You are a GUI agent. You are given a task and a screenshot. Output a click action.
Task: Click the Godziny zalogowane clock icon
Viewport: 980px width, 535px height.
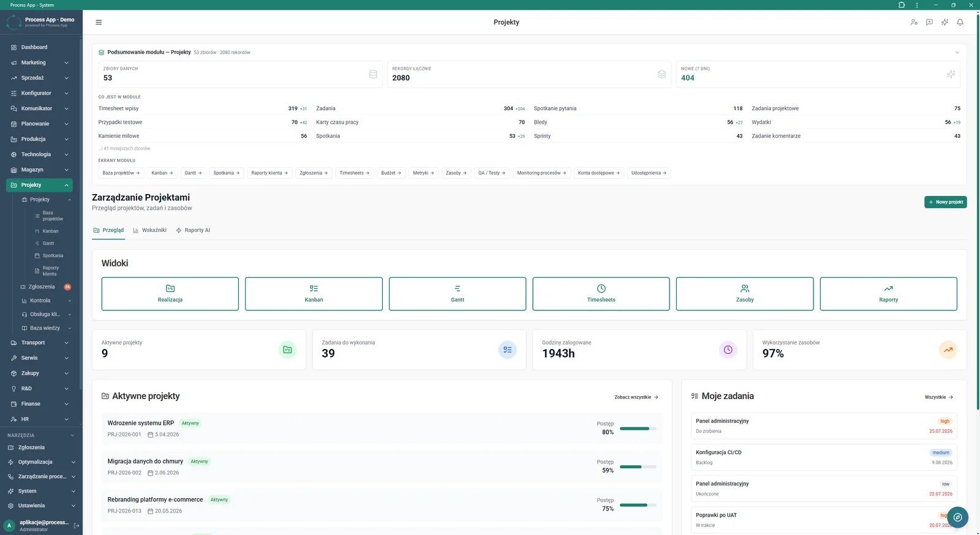point(728,350)
